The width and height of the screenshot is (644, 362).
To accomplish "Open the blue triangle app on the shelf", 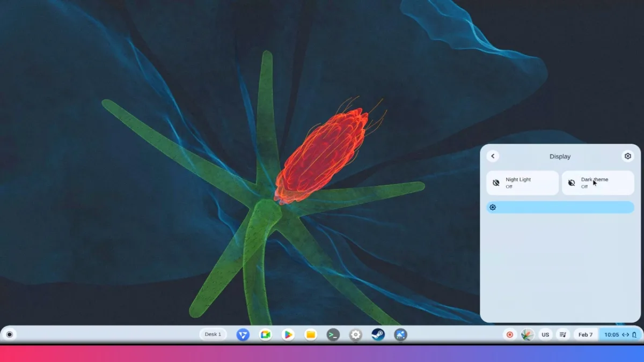I will click(x=243, y=335).
